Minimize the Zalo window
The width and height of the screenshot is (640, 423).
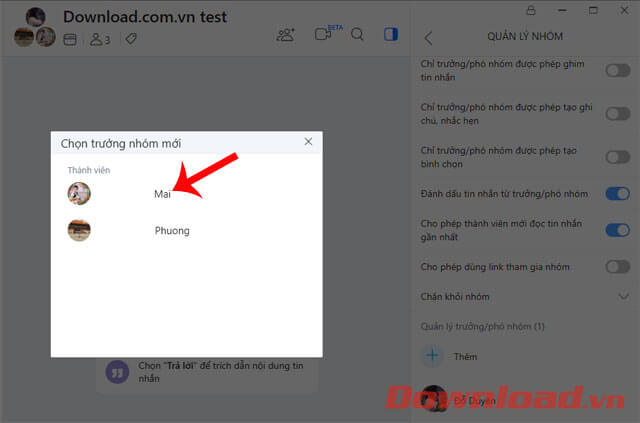point(562,11)
